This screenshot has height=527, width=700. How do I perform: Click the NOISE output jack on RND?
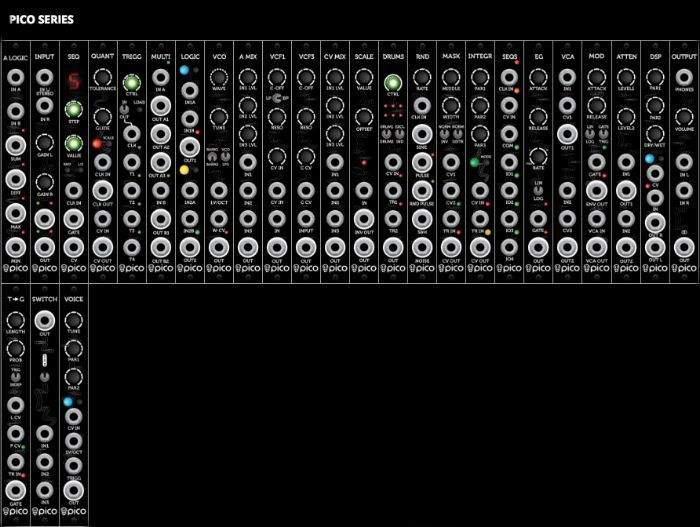(421, 246)
